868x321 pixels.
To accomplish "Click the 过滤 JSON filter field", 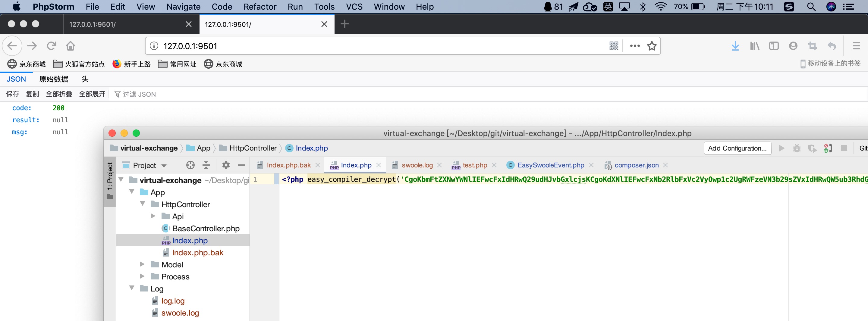I will click(x=139, y=94).
